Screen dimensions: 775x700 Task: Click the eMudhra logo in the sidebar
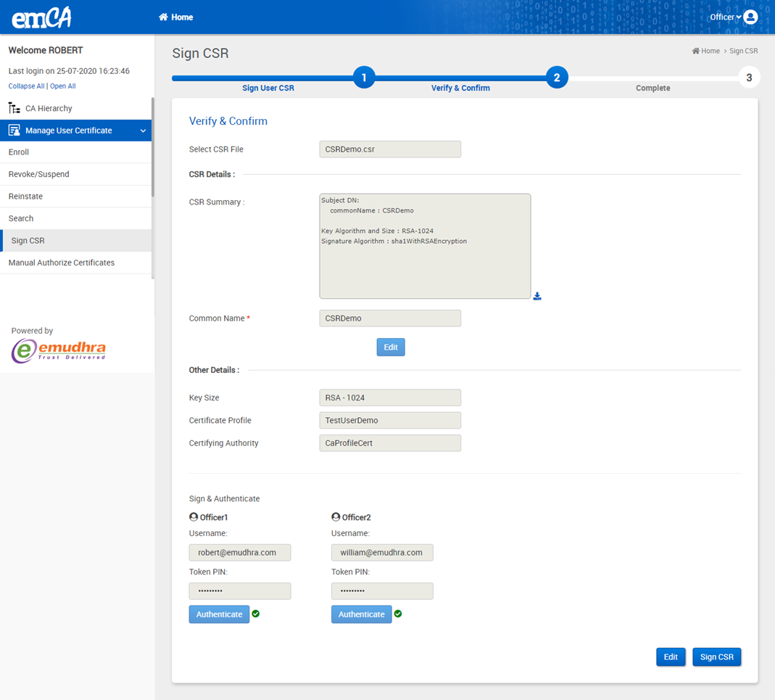59,350
